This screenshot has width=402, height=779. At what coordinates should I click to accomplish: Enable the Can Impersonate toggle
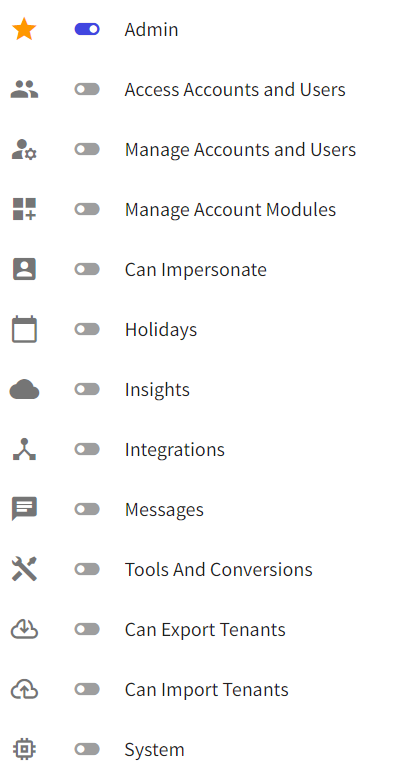87,269
